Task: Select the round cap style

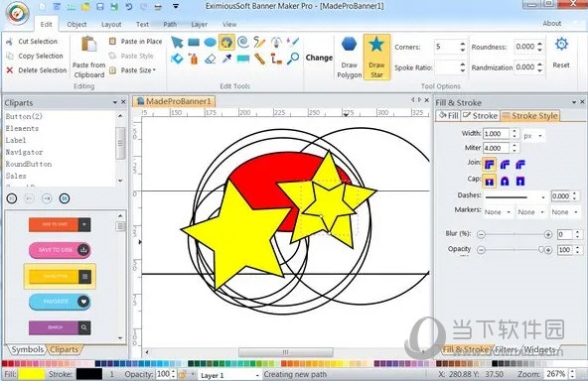Action: pyautogui.click(x=505, y=182)
